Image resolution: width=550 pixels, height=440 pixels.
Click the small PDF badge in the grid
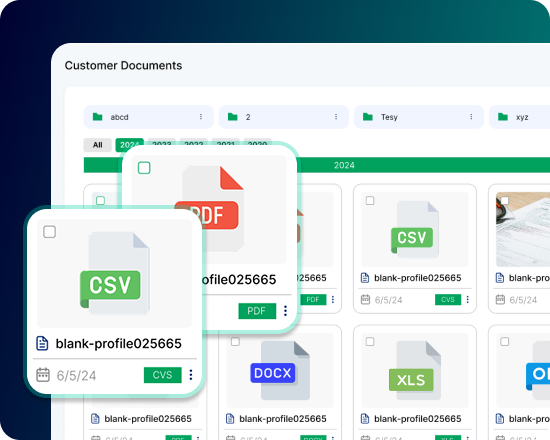313,299
